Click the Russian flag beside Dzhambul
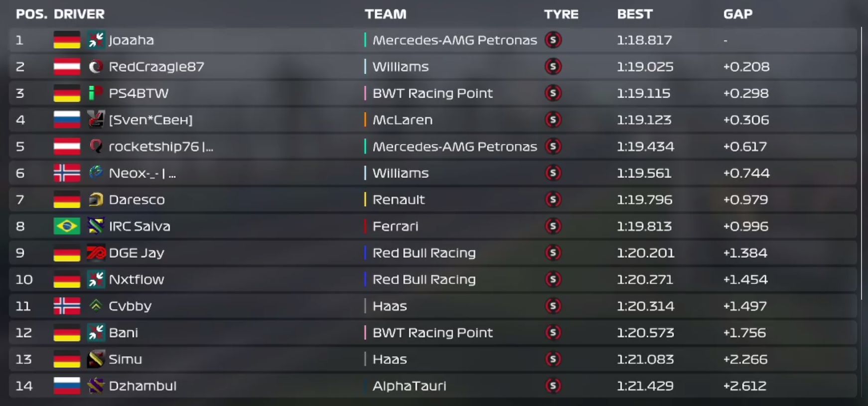The width and height of the screenshot is (868, 406). pyautogui.click(x=67, y=386)
